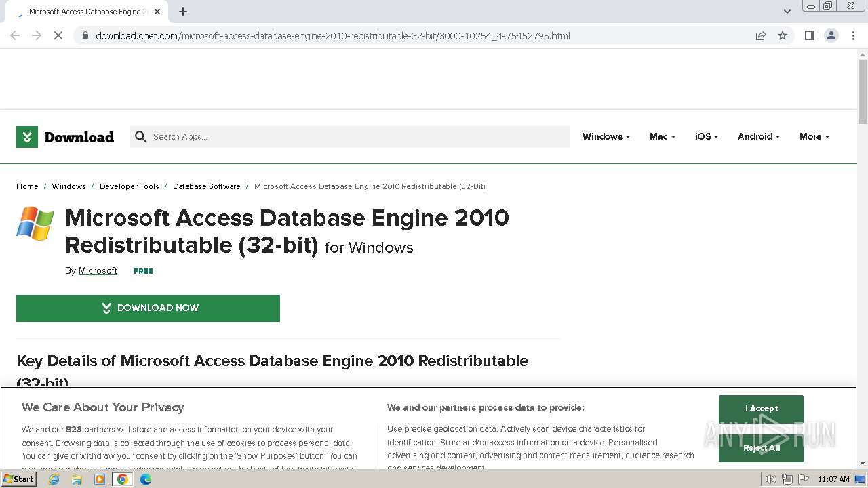This screenshot has width=868, height=488.
Task: Click the network tray icon
Action: (787, 479)
